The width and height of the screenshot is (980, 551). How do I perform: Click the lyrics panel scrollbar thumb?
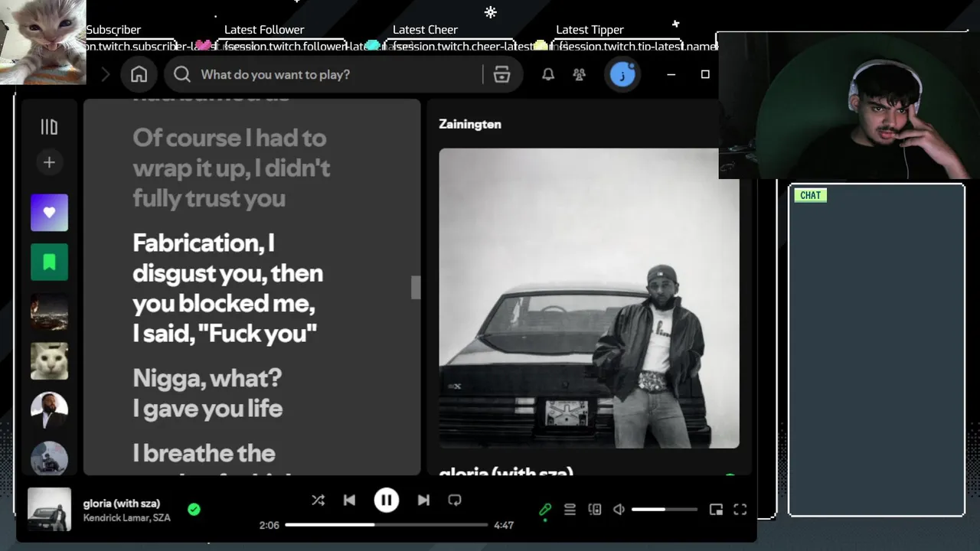click(416, 288)
